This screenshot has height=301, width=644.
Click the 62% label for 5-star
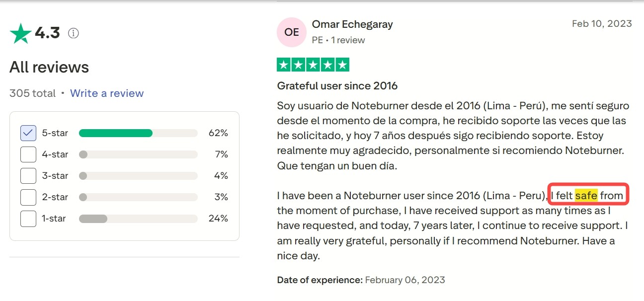point(218,133)
